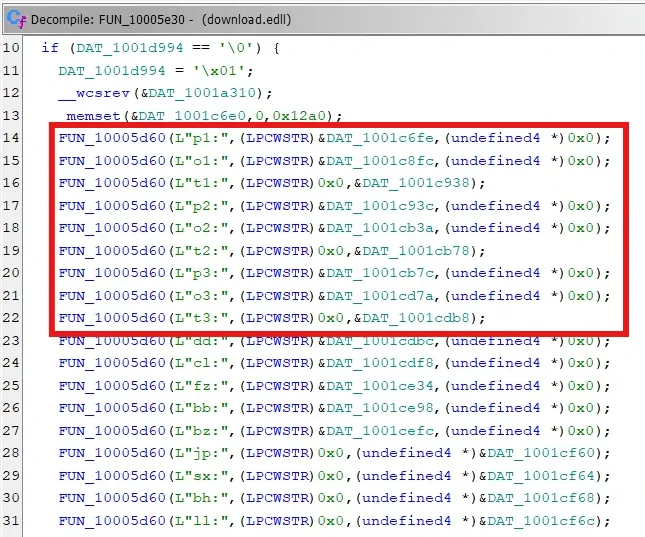Click the L"fz:" string literal
Viewport: 645px width, 537px height.
click(x=202, y=386)
